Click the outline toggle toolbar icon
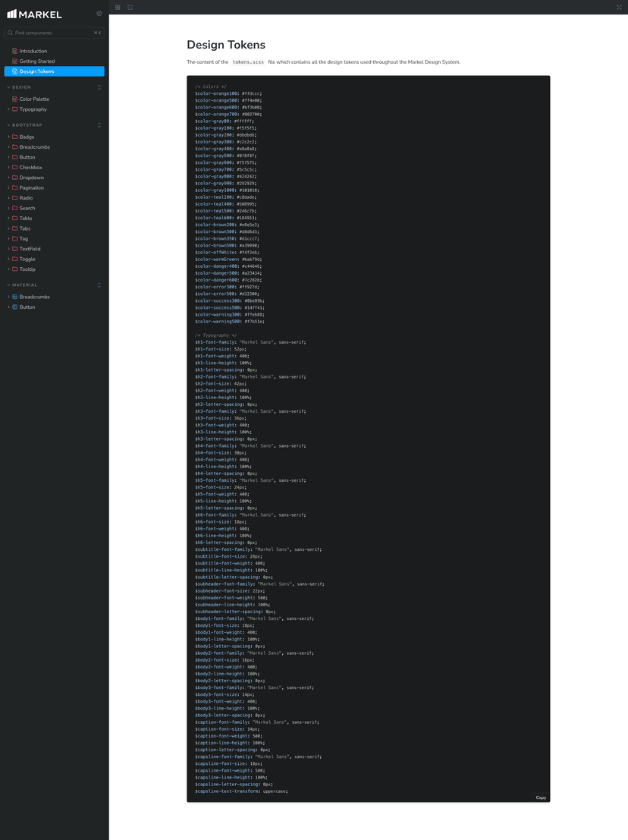Screen dimensions: 628x840 (x=130, y=7)
